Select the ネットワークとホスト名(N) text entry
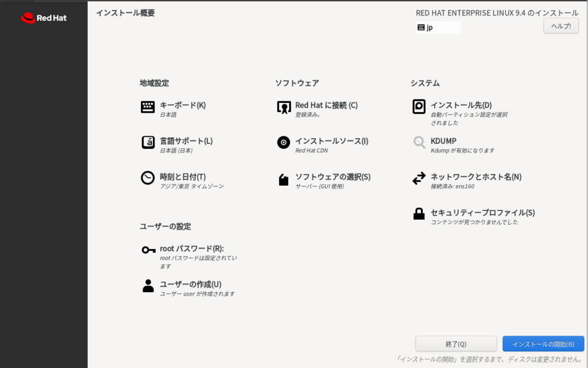588x368 pixels. click(475, 177)
